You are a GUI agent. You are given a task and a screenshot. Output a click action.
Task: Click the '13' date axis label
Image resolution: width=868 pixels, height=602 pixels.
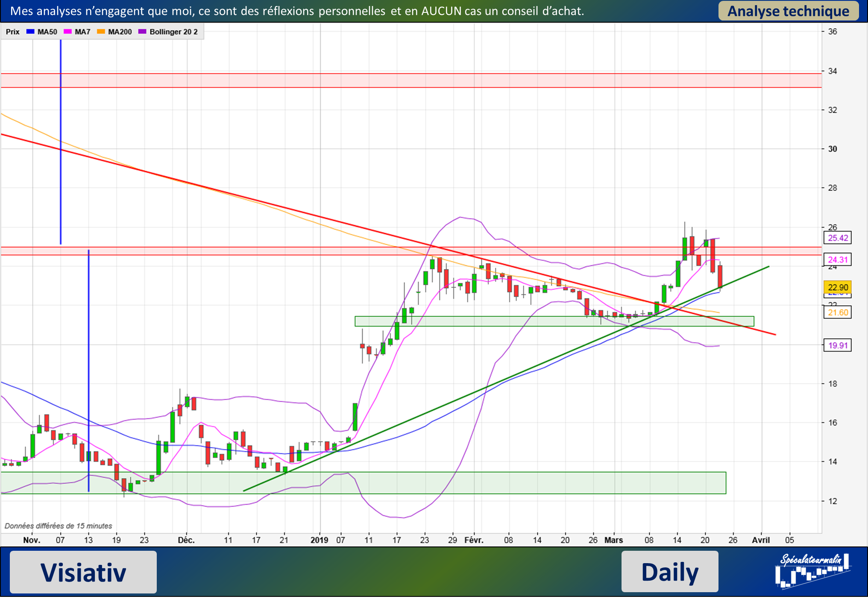[x=88, y=540]
